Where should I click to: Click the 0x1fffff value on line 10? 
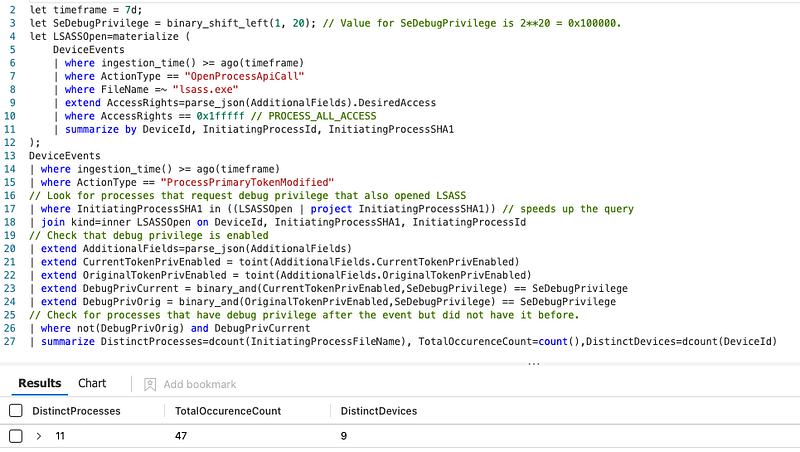click(x=220, y=116)
